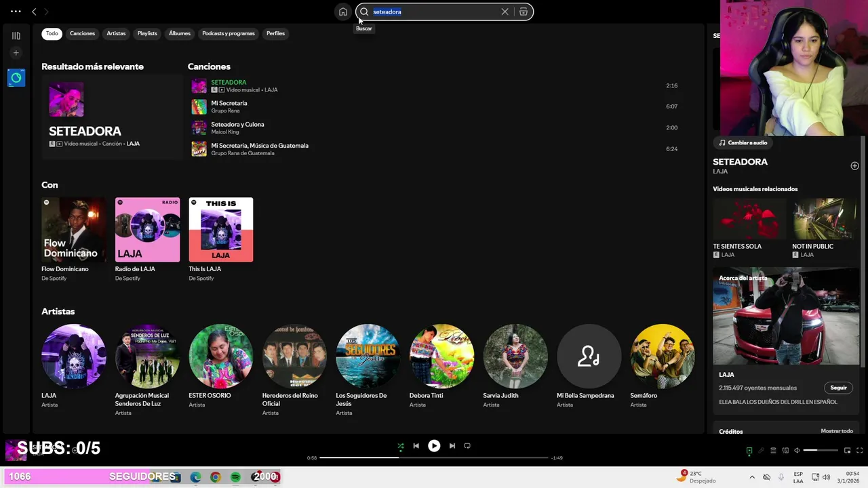Open connect to a device icon

[x=785, y=451]
